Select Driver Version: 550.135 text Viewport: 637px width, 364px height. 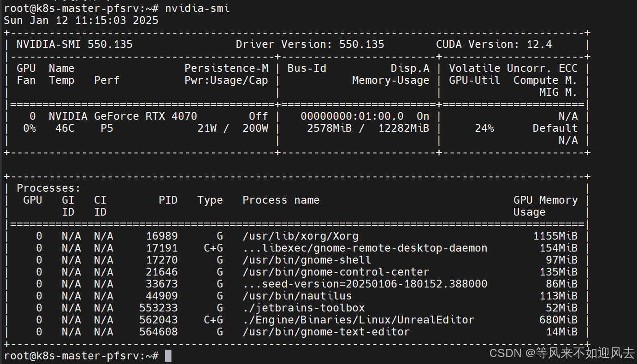click(x=310, y=44)
